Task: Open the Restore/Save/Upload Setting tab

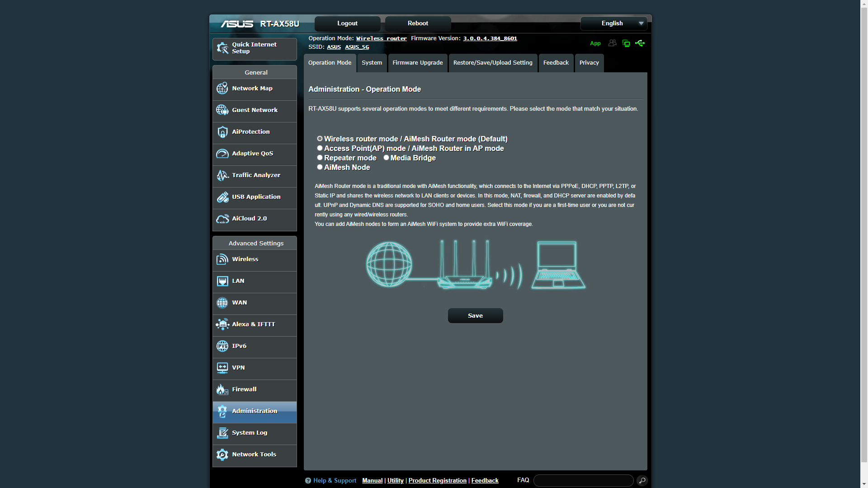Action: (493, 63)
